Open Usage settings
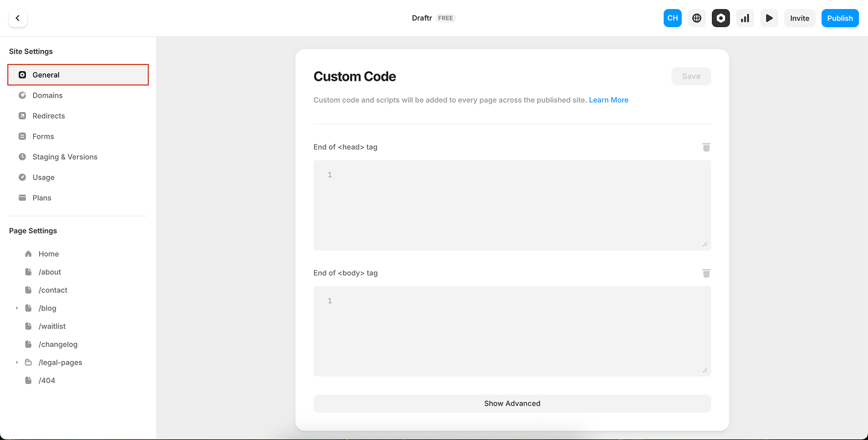Screen dimensions: 868x440 point(78,177)
